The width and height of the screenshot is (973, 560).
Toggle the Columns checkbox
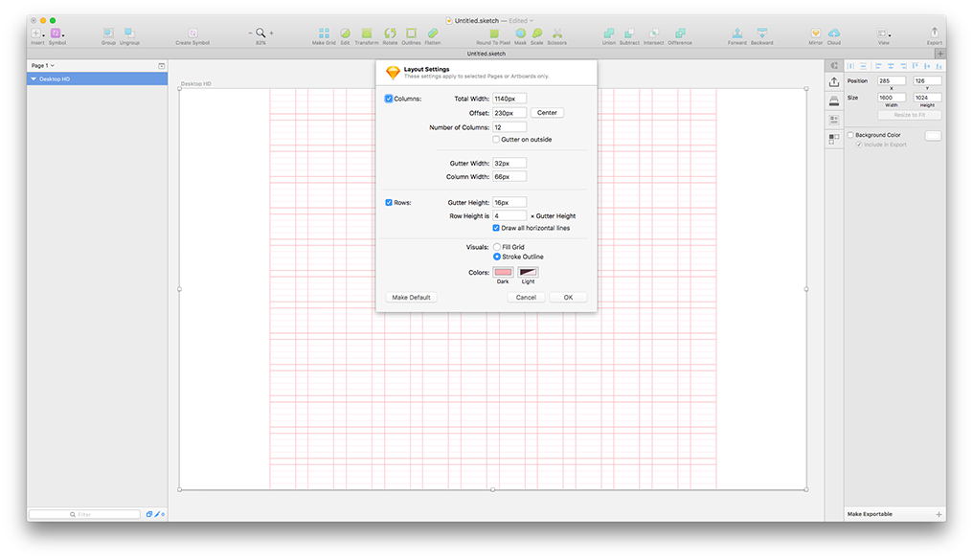(389, 99)
